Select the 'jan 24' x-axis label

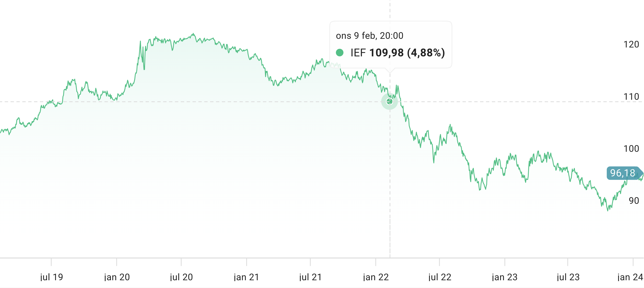pyautogui.click(x=630, y=277)
